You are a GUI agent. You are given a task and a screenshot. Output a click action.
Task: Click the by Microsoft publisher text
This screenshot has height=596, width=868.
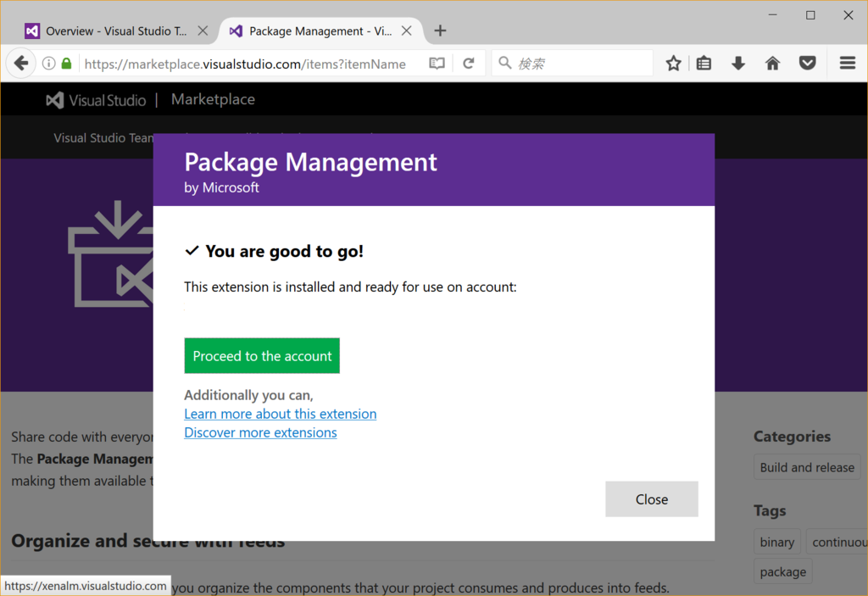pos(221,187)
